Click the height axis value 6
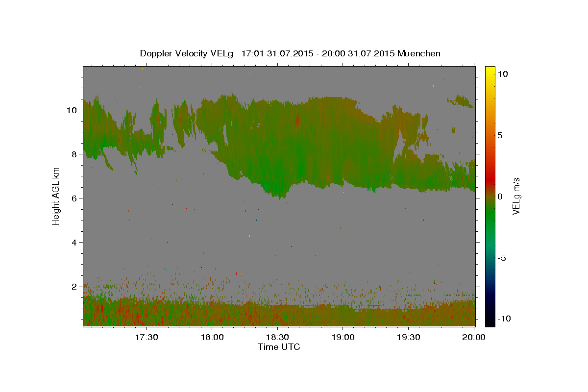Image resolution: width=588 pixels, height=392 pixels. click(75, 198)
